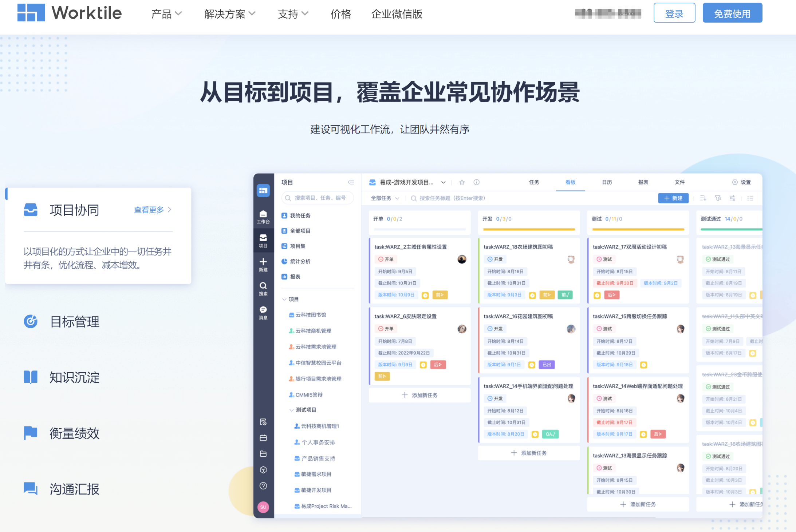Click the 新建 plus sidebar icon

pos(263,265)
